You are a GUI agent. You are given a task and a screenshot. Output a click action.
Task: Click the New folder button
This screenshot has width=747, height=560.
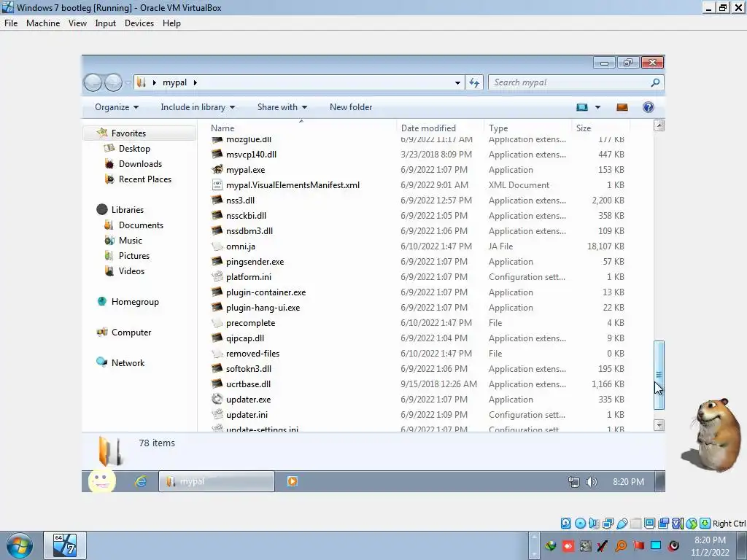pos(351,107)
